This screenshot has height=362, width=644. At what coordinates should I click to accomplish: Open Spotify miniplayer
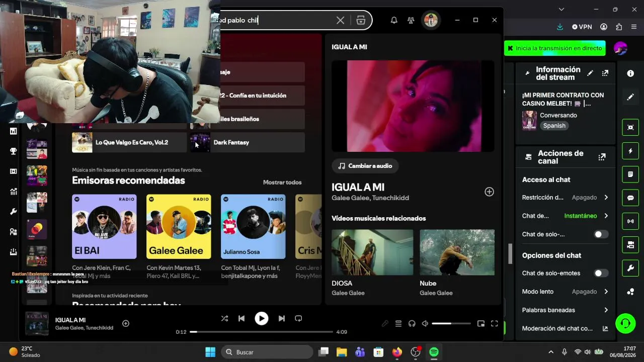coord(481,324)
